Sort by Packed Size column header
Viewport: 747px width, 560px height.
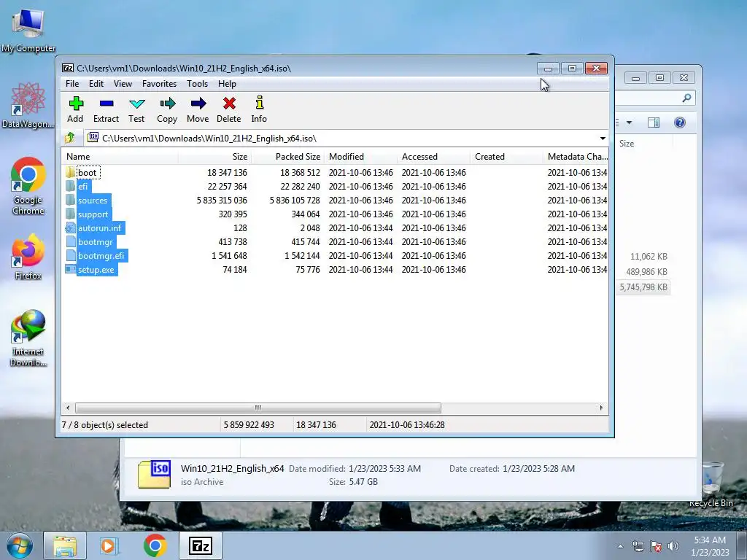click(287, 157)
